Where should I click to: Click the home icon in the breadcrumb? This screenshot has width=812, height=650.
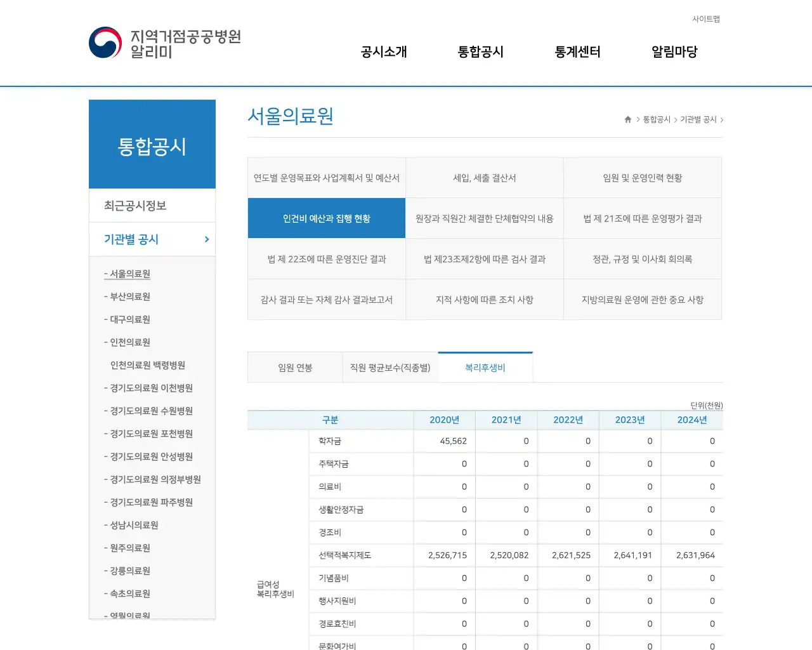tap(627, 119)
